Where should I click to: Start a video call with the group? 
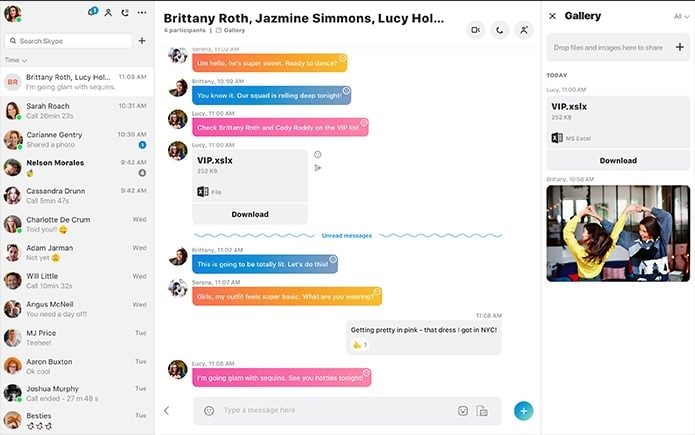(476, 30)
